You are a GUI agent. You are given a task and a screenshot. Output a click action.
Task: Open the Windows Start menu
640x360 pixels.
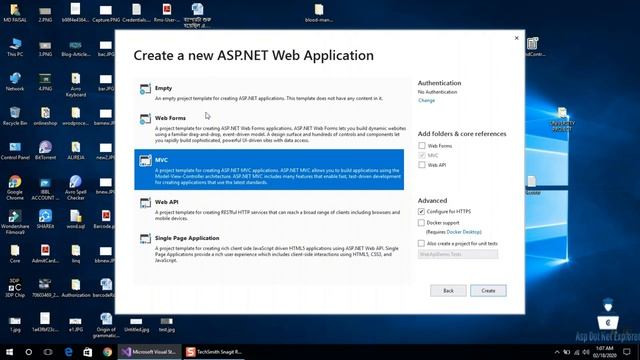point(9,352)
